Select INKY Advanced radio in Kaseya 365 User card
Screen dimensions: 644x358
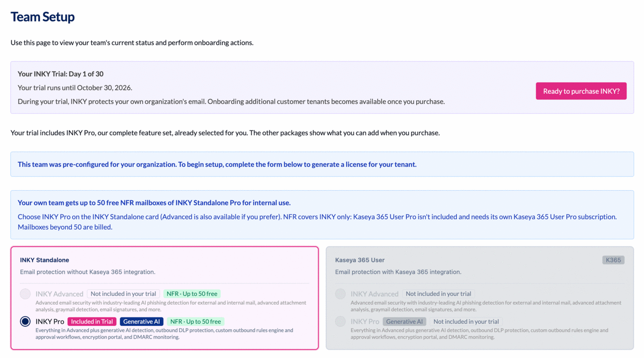pos(340,294)
